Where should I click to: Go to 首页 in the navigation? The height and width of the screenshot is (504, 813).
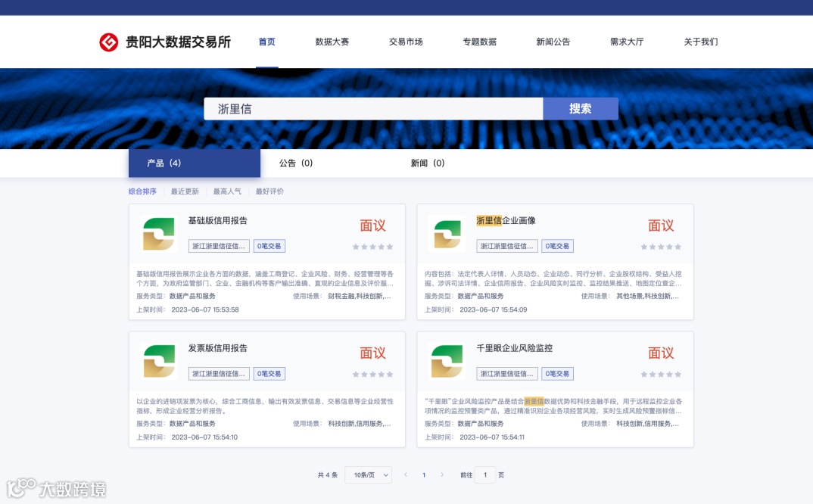[267, 42]
